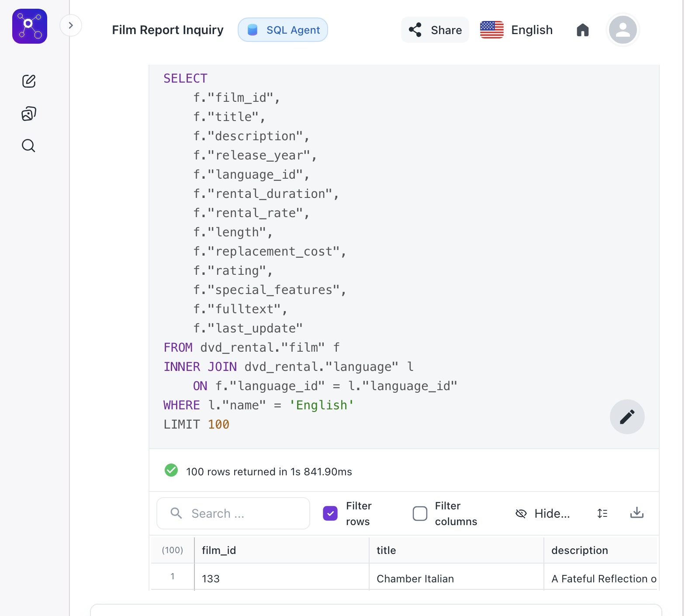
Task: Open the user profile avatar
Action: tap(622, 30)
